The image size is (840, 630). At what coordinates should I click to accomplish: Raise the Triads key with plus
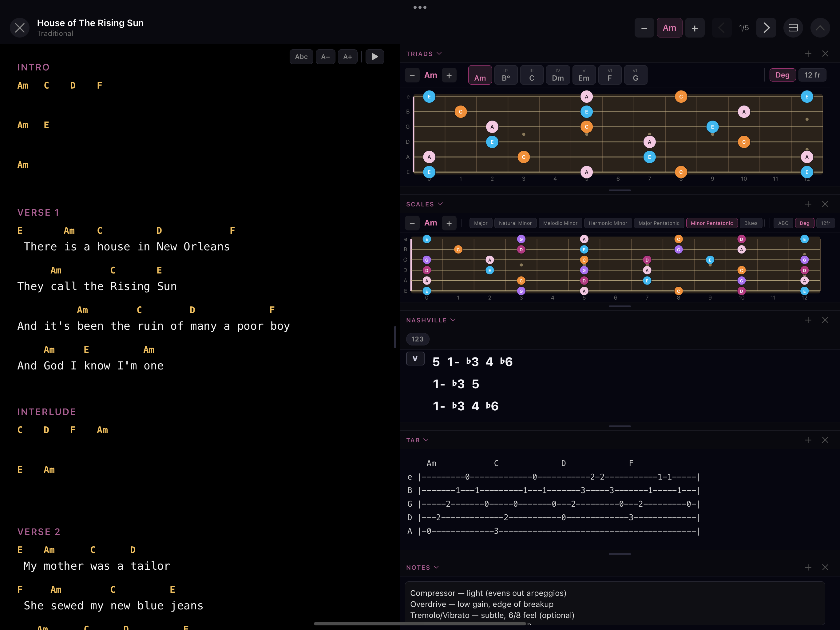click(x=449, y=75)
